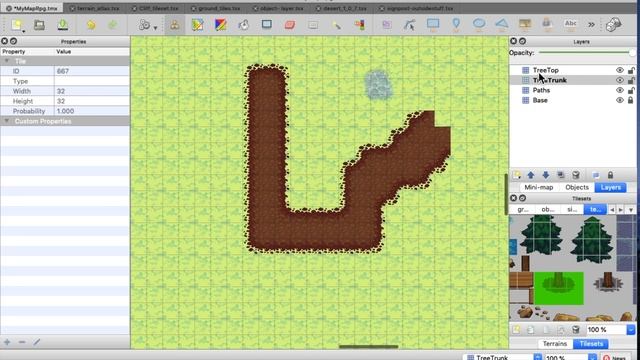Image resolution: width=640 pixels, height=360 pixels.
Task: Remove property with the minus button
Action: 22,342
